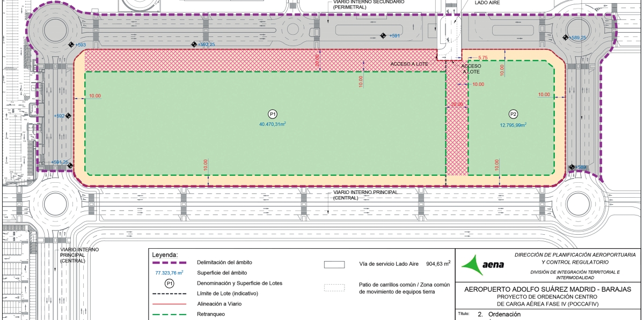644x320 pixels.
Task: Select 'VIARIO INTERNO PRINCIPAL (CENTRAL)' label below lot P1
Action: (365, 195)
